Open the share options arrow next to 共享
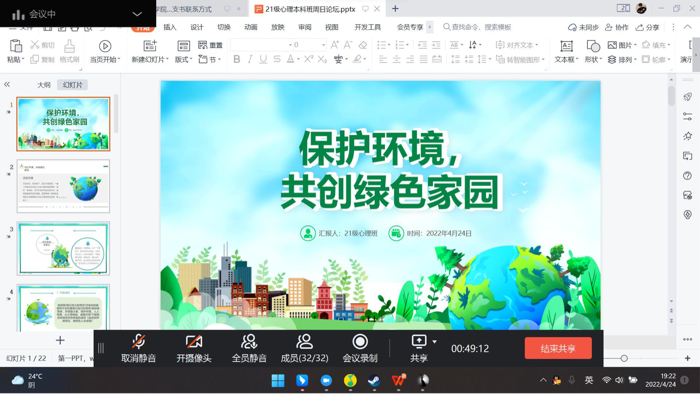 click(434, 342)
